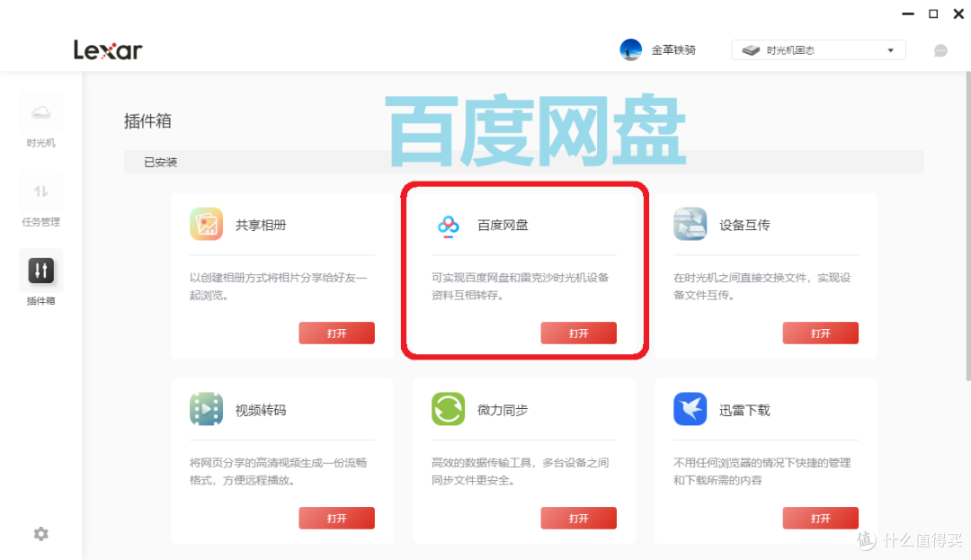Open the 迅雷下载 plugin with 打开
971x560 pixels.
821,518
